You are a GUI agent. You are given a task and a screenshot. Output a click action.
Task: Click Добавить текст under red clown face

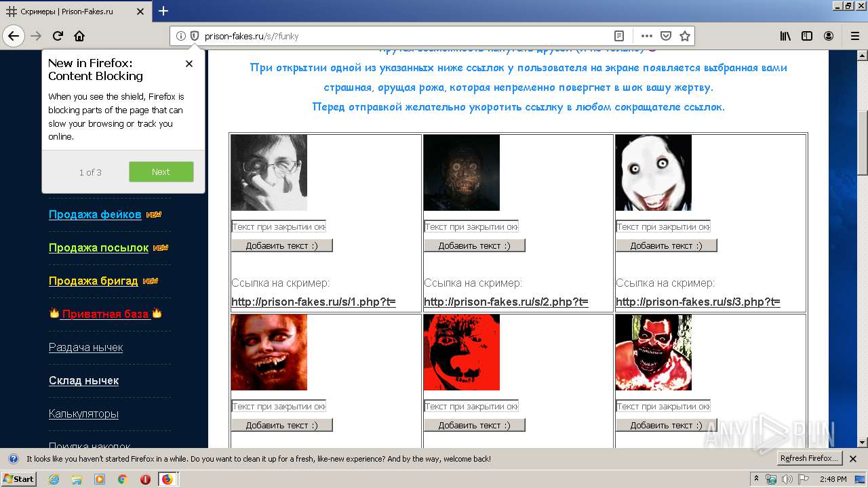coord(475,425)
